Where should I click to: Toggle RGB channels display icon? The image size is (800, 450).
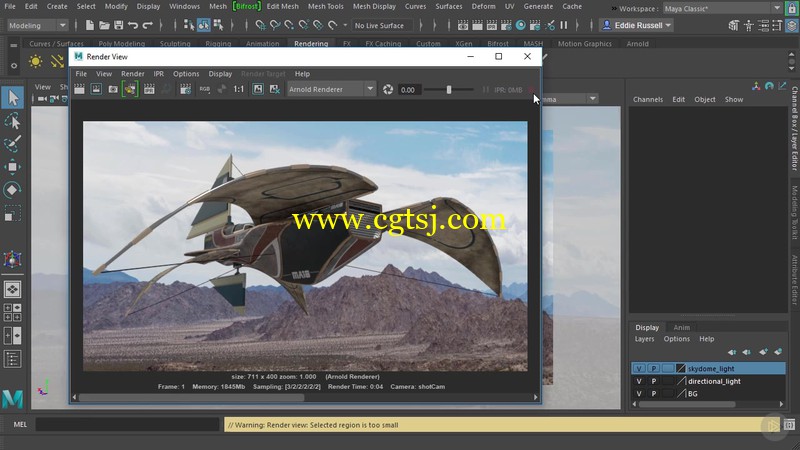[205, 89]
